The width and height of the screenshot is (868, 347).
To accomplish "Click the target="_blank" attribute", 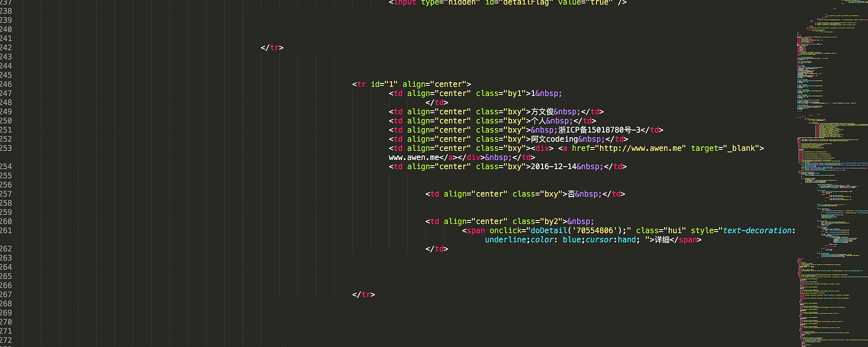I will click(x=727, y=148).
